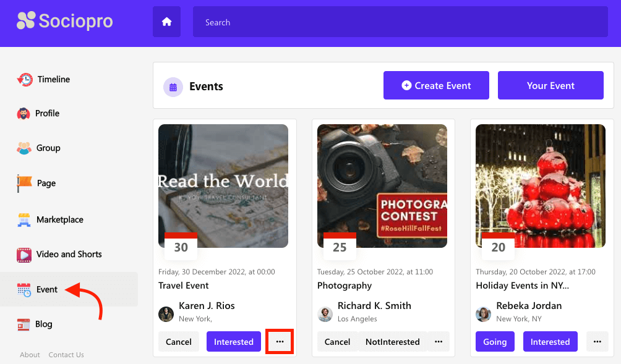
Task: Click in the Search field
Action: pos(400,22)
